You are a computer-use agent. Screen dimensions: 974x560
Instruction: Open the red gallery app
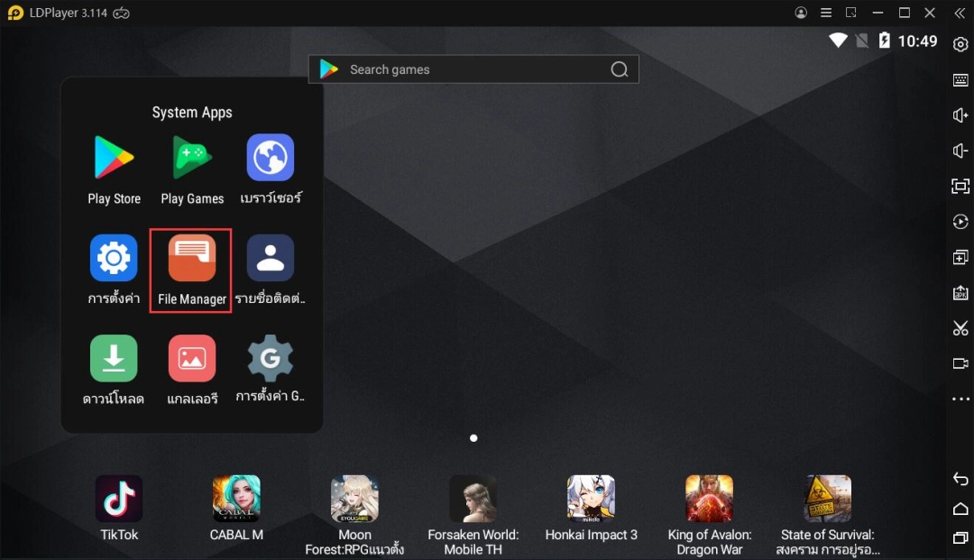coord(192,359)
